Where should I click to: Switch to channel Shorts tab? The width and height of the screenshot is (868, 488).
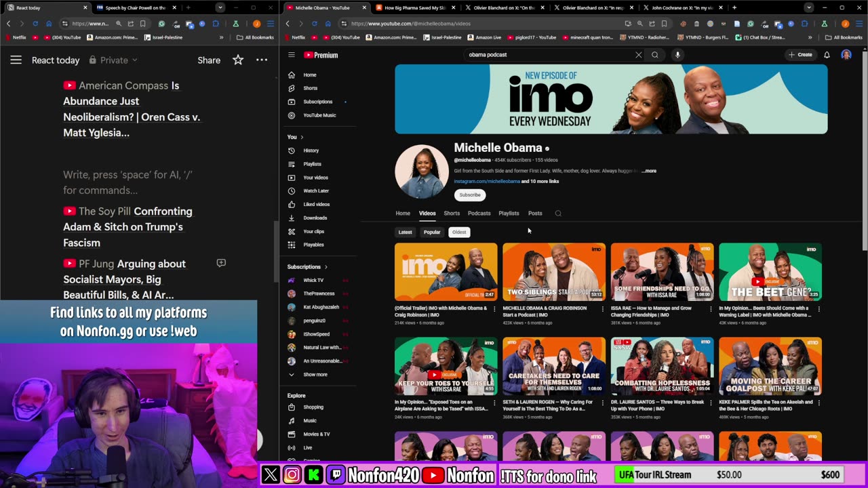452,213
